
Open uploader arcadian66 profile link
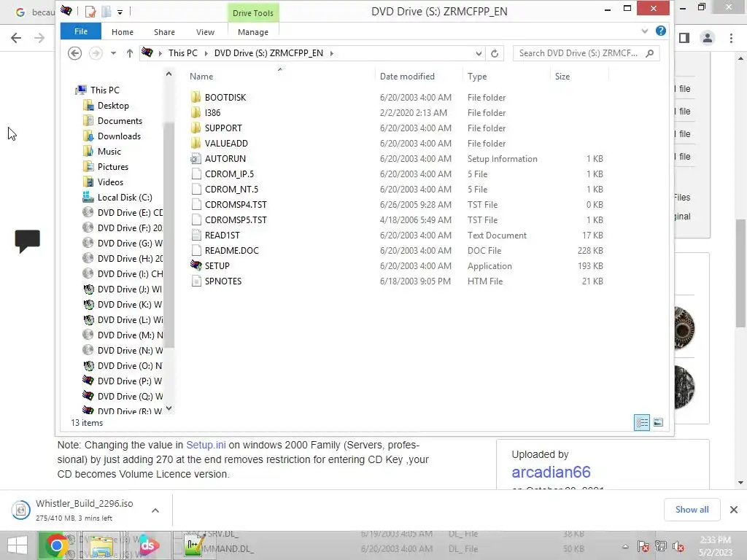tap(551, 472)
